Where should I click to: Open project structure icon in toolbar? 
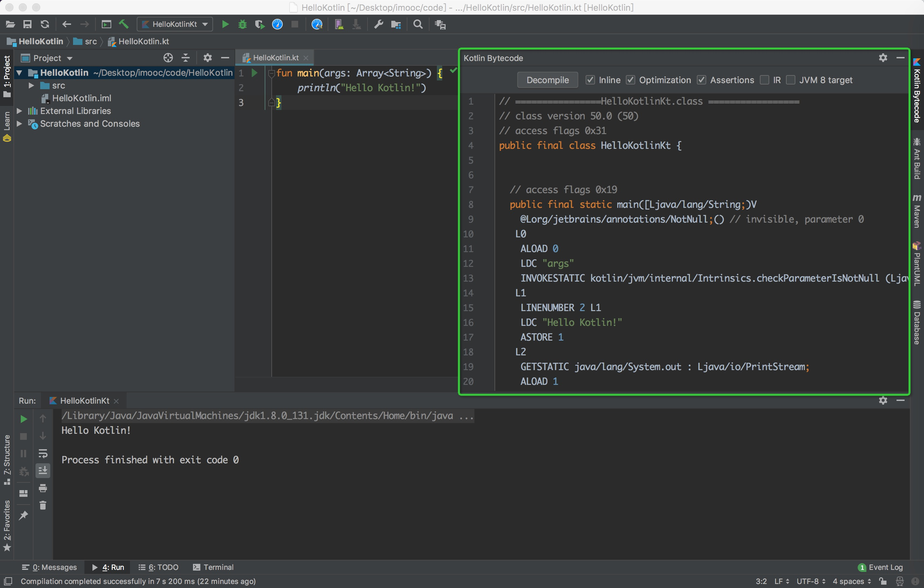click(396, 24)
